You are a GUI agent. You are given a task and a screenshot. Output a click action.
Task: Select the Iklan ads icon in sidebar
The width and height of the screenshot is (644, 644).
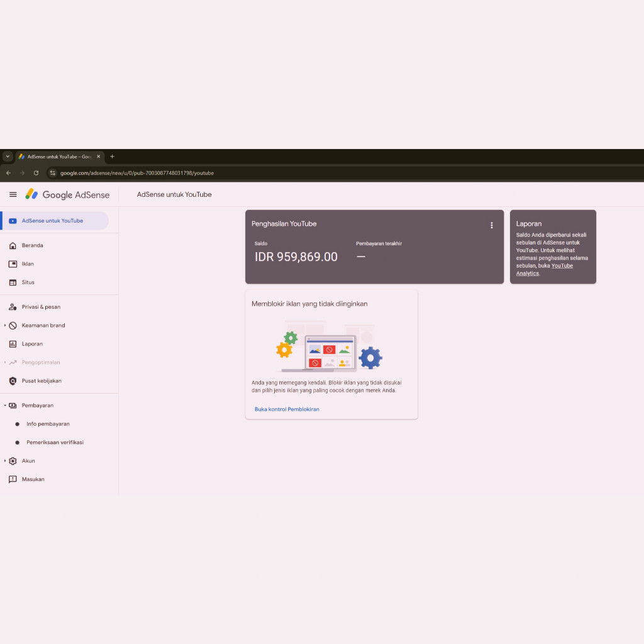pyautogui.click(x=13, y=264)
